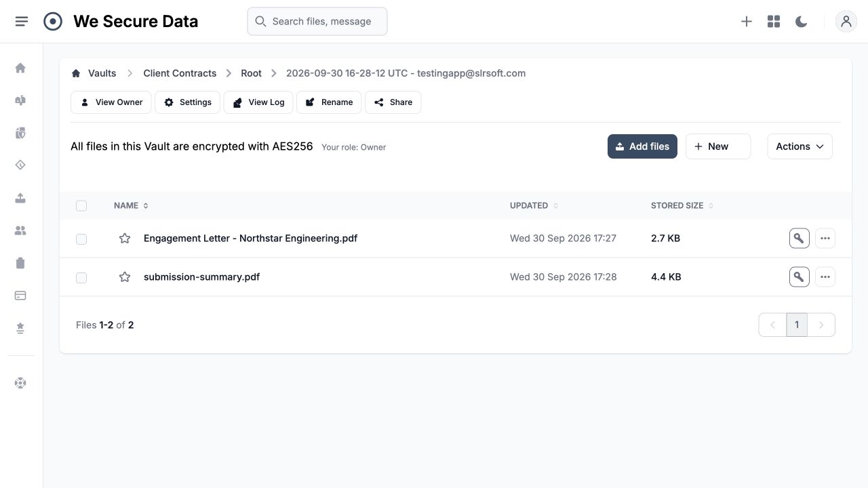The image size is (868, 488).
Task: Share this vault folder
Action: click(393, 102)
